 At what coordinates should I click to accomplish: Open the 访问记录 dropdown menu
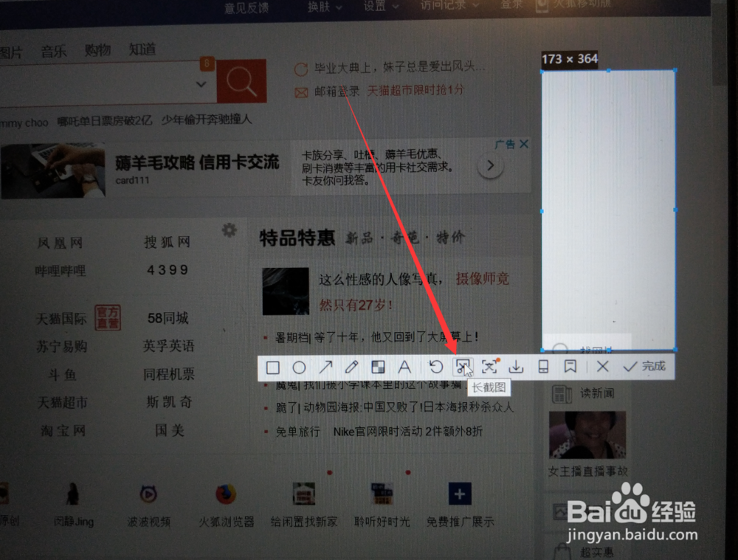pos(449,5)
